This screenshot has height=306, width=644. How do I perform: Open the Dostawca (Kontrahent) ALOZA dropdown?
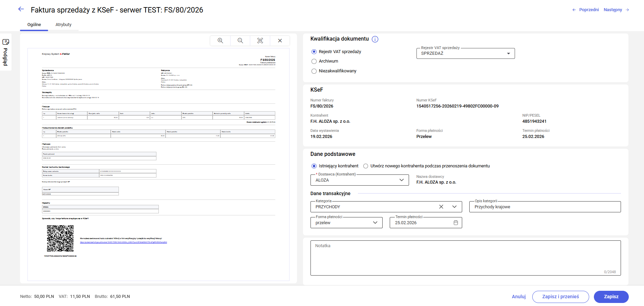click(401, 180)
